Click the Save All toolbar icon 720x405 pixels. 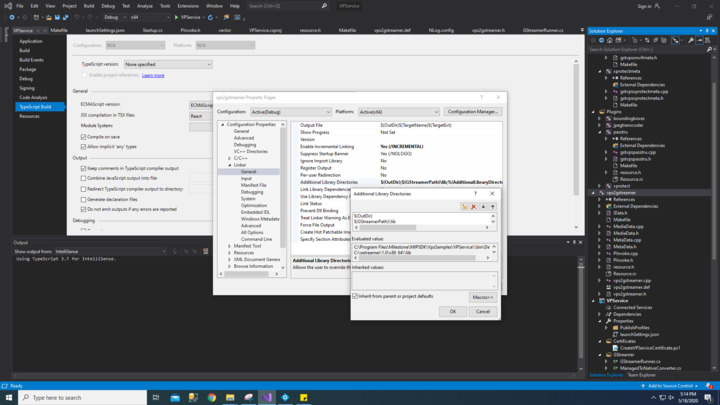pos(66,17)
